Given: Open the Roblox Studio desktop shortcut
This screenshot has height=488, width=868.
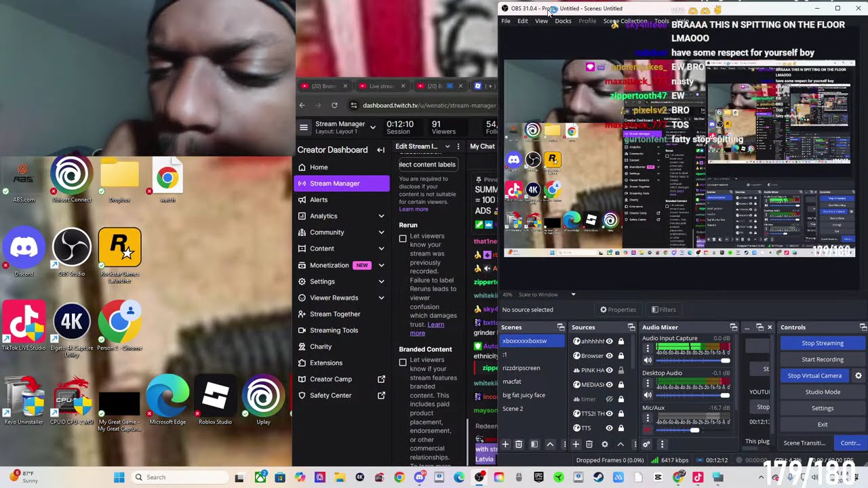Looking at the screenshot, I should click(x=215, y=400).
